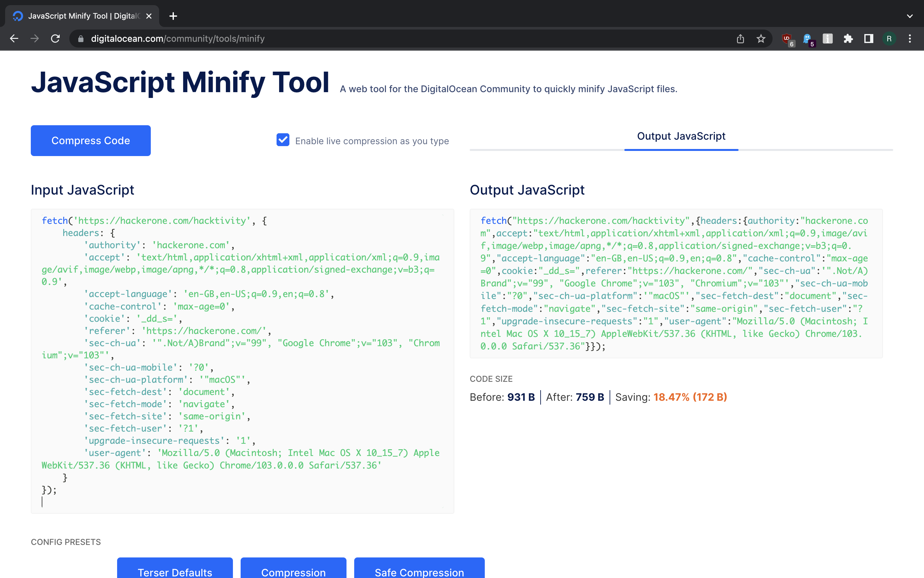Click the CODE SIZE label
Viewport: 924px width, 578px height.
point(491,379)
